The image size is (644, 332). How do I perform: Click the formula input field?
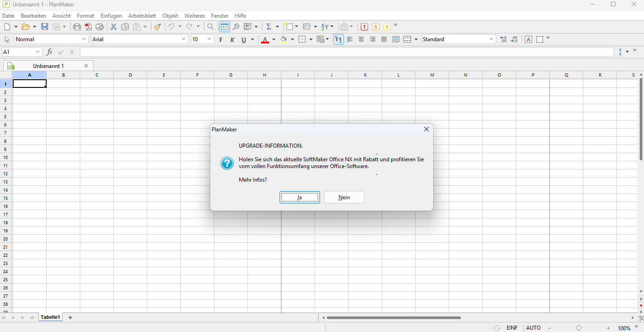tap(347, 52)
